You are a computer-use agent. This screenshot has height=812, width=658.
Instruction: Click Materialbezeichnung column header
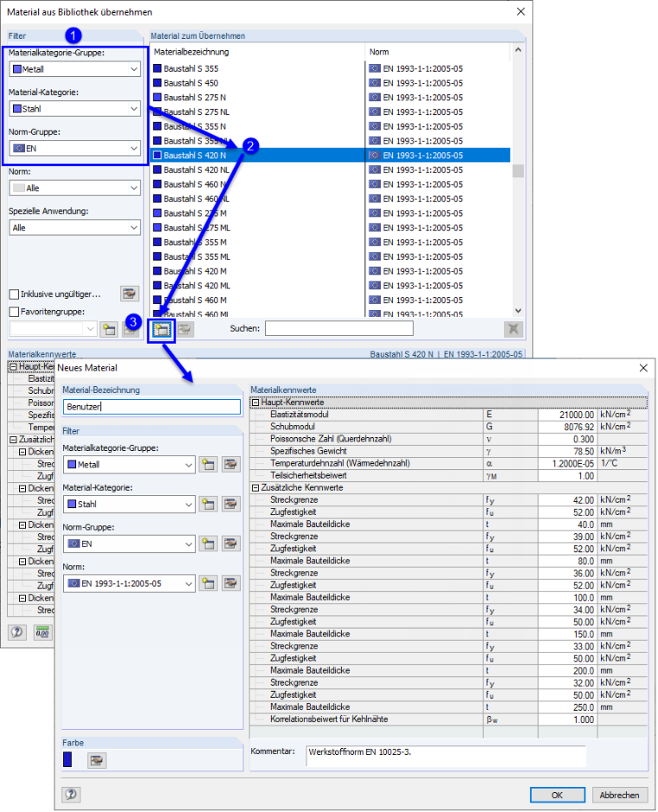click(x=257, y=52)
